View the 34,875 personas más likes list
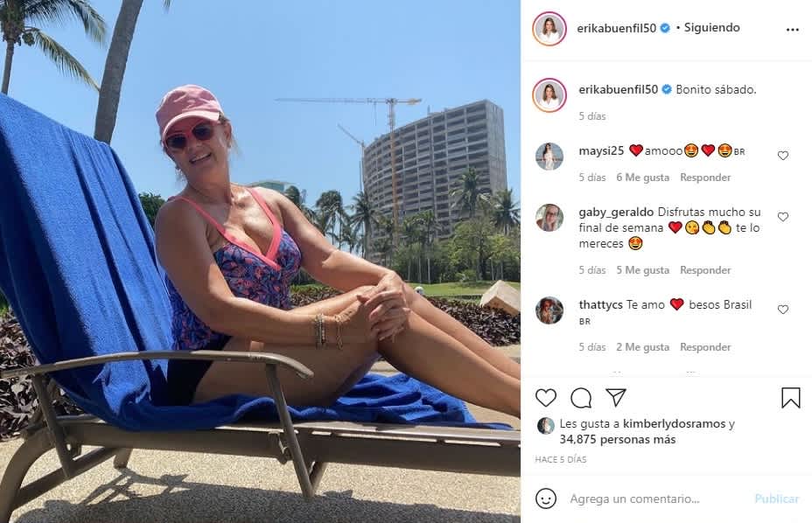 click(x=617, y=440)
